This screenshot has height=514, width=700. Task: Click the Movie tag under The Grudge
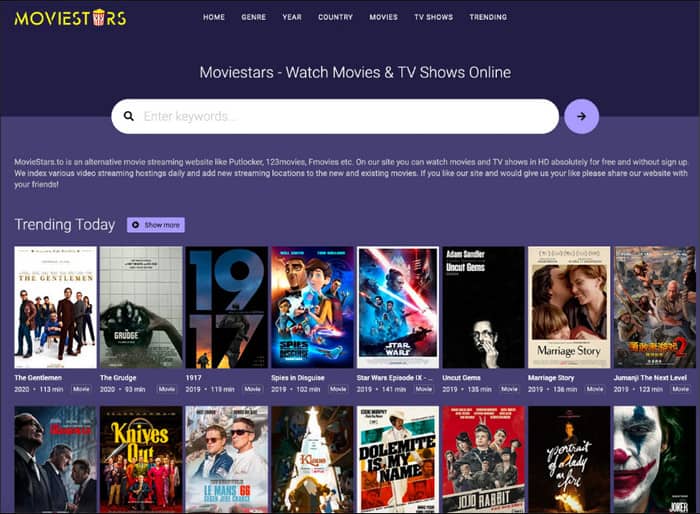(x=167, y=389)
